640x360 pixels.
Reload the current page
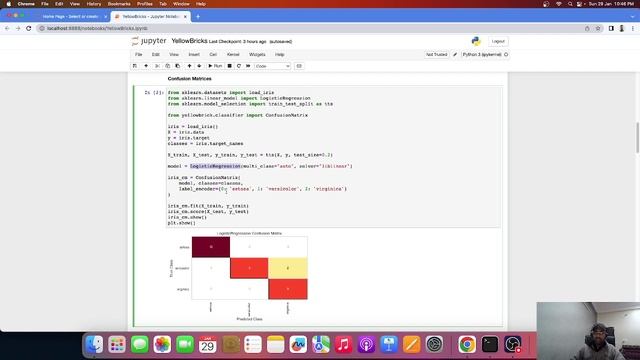tap(29, 28)
